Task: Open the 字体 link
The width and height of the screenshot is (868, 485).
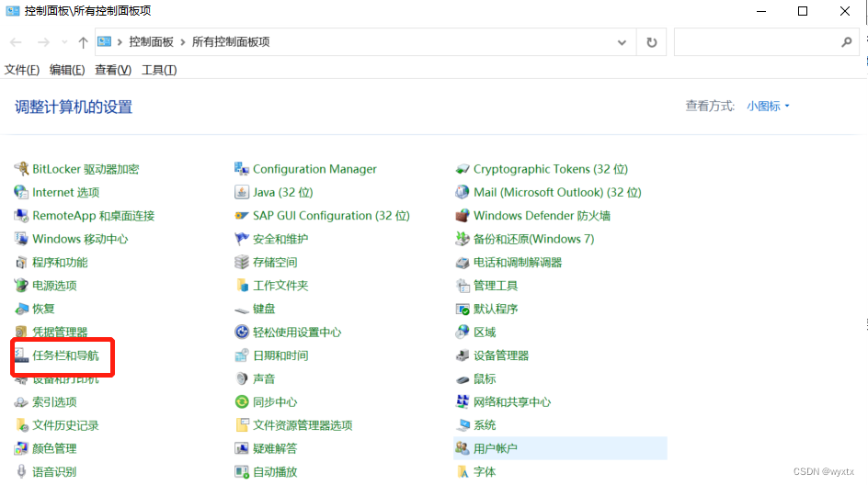Action: tap(485, 472)
